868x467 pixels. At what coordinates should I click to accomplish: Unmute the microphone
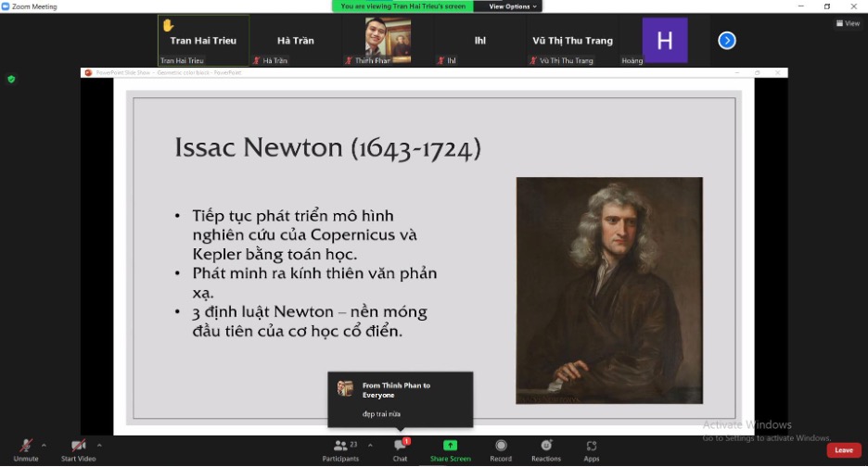25,449
